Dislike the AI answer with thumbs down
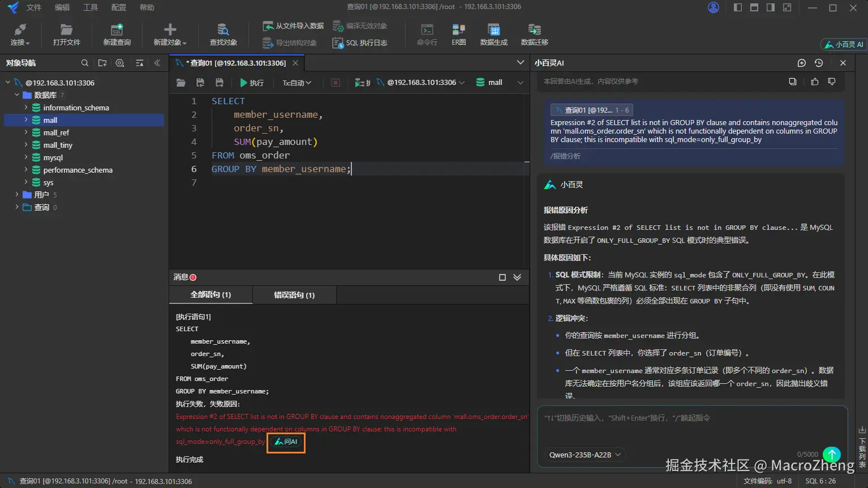This screenshot has width=868, height=488. (x=832, y=82)
